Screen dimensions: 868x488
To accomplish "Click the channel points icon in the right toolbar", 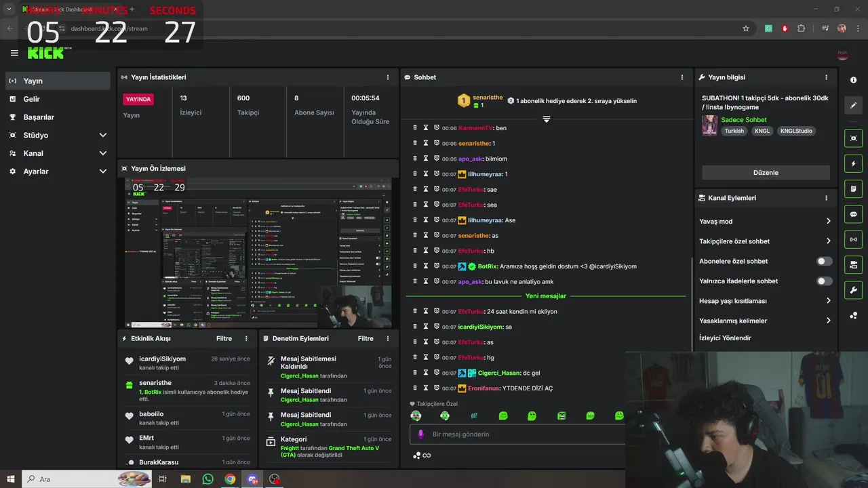I will [x=853, y=315].
